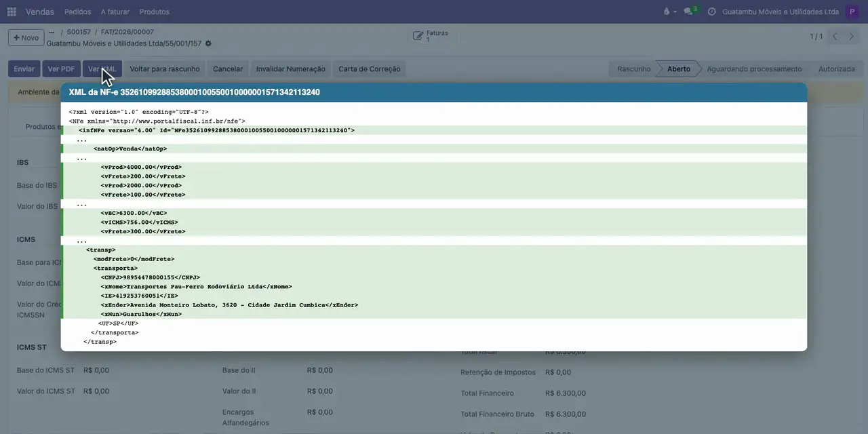
Task: Select Aguardando processamento status stage
Action: (754, 68)
